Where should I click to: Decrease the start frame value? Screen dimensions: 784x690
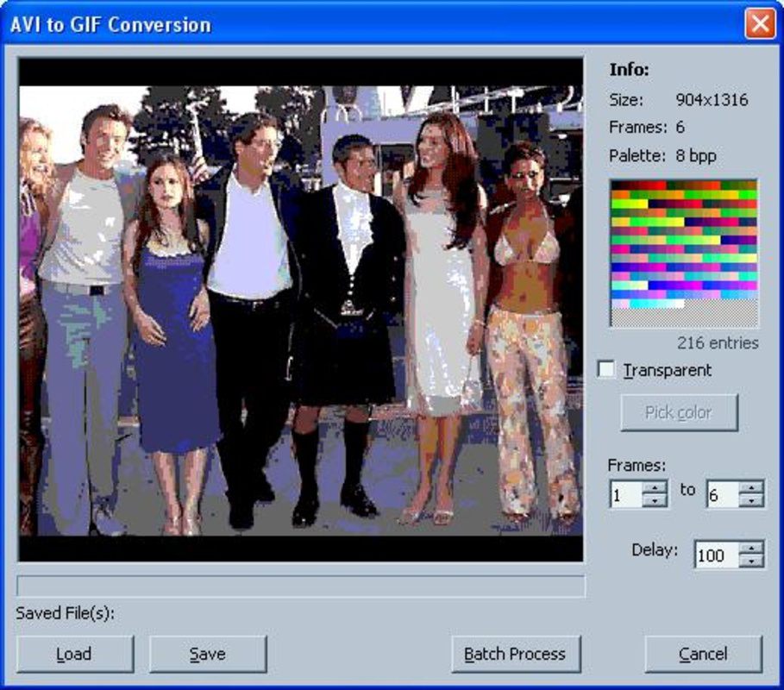tap(655, 500)
